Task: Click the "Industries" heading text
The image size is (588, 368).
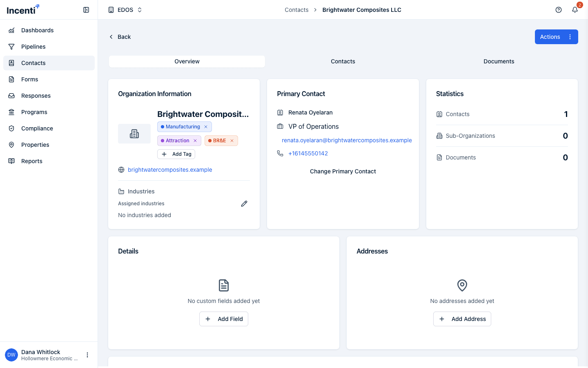Action: (141, 191)
